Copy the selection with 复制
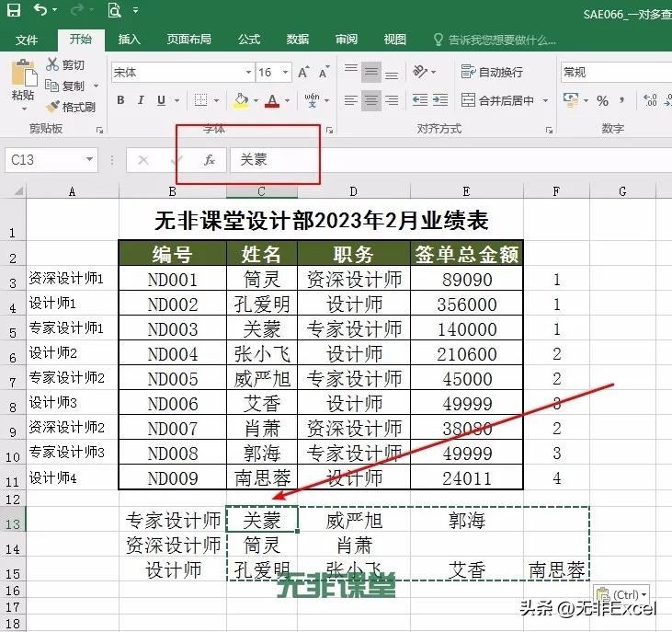This screenshot has width=672, height=632. (65, 86)
